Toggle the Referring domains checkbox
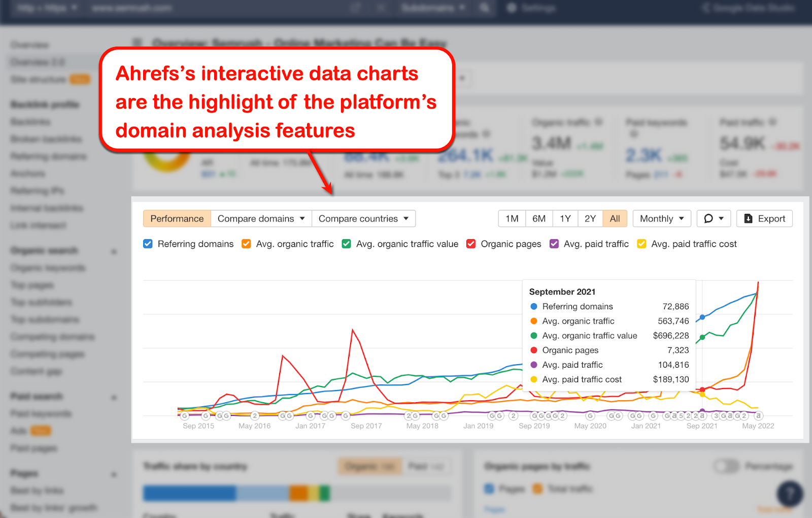 [x=148, y=244]
